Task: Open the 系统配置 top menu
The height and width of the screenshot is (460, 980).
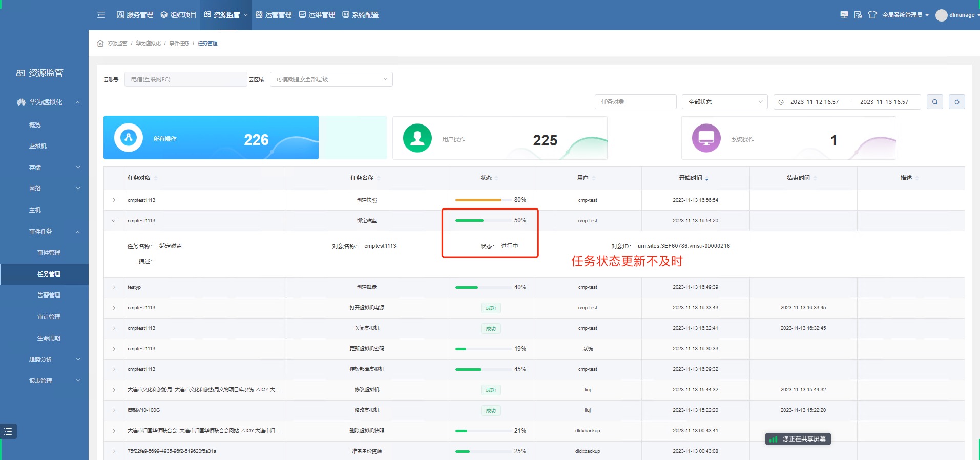Action: (361, 15)
